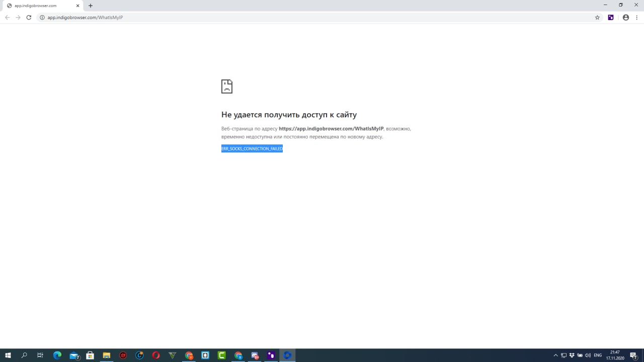
Task: Open the Mail app with 7 badge
Action: 74,355
